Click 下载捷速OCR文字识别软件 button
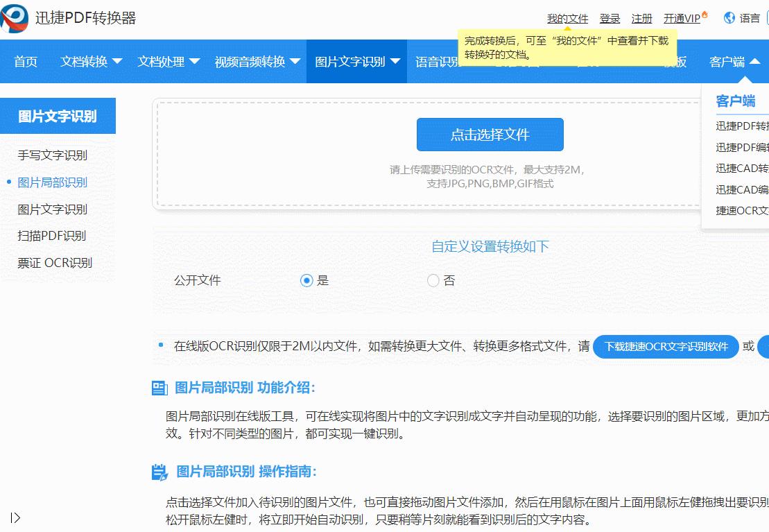This screenshot has height=532, width=769. click(665, 347)
